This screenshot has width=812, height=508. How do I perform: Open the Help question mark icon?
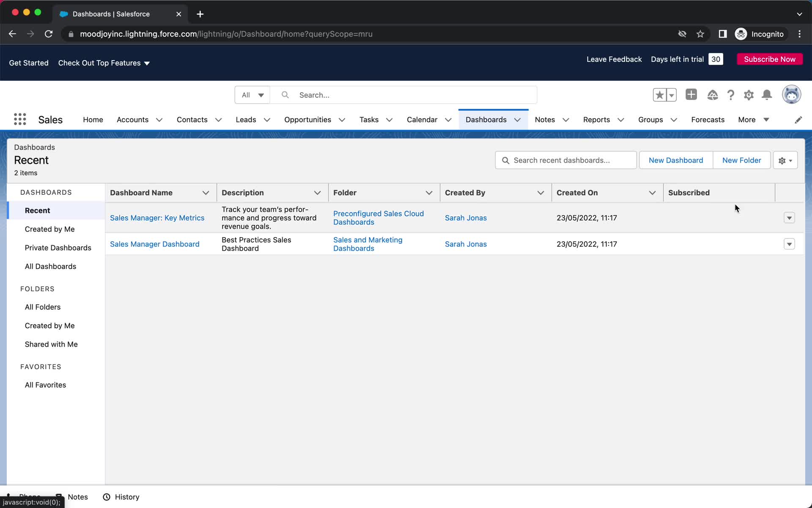point(730,95)
